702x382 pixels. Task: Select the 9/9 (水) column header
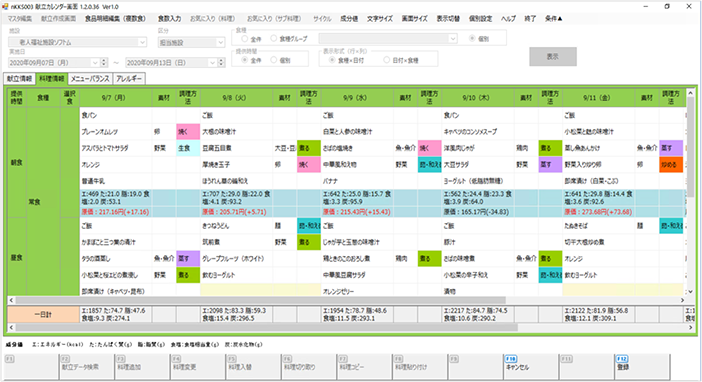click(357, 98)
